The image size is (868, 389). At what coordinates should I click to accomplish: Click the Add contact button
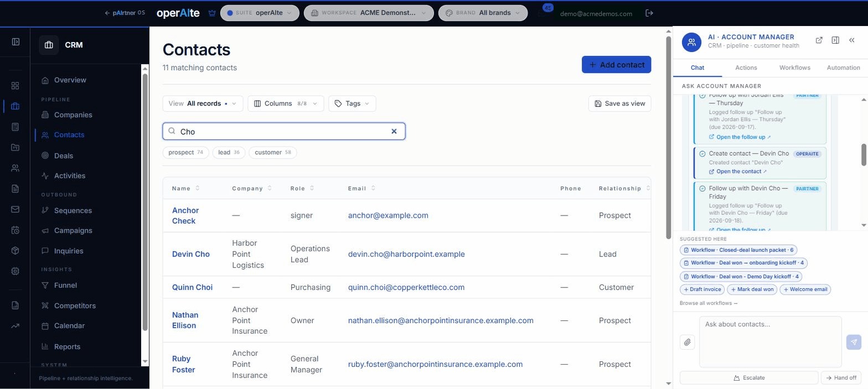[616, 64]
